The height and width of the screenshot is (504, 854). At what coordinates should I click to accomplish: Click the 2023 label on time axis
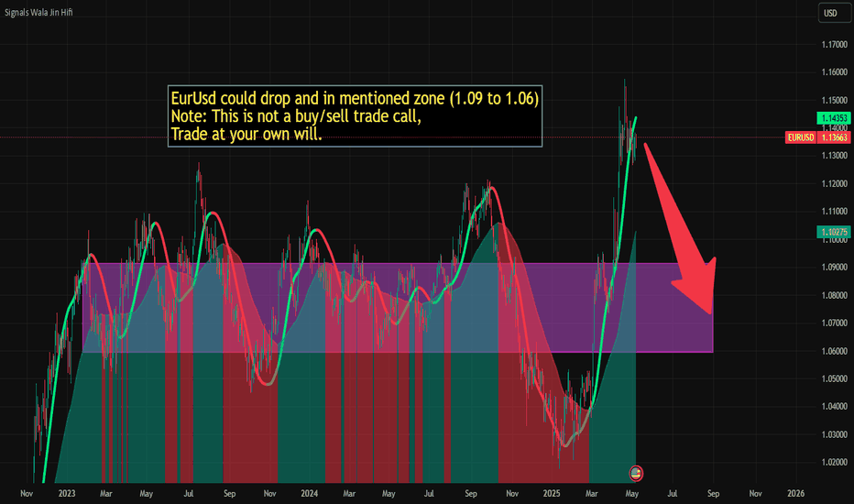(x=67, y=494)
